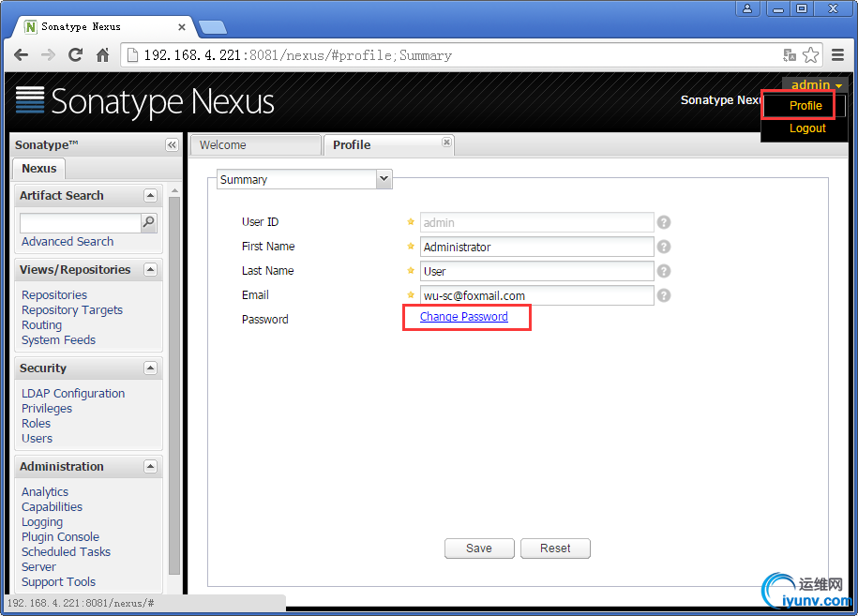Click the First Name field

tap(536, 247)
